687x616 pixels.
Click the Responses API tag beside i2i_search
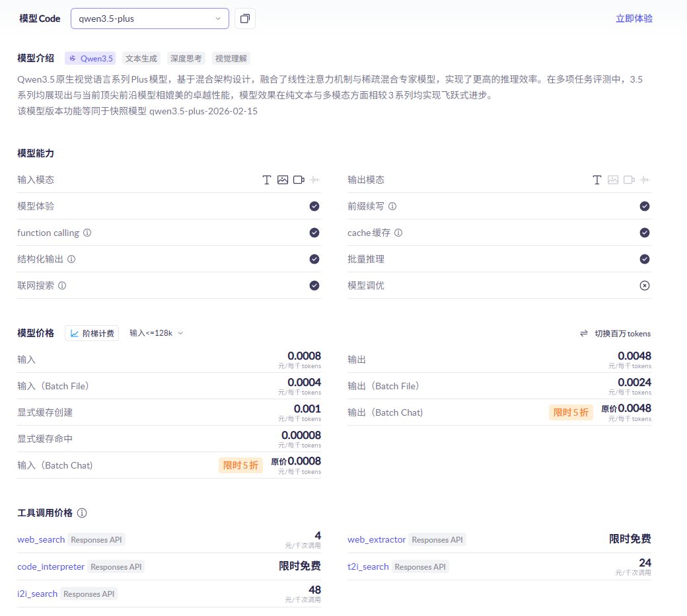point(89,594)
